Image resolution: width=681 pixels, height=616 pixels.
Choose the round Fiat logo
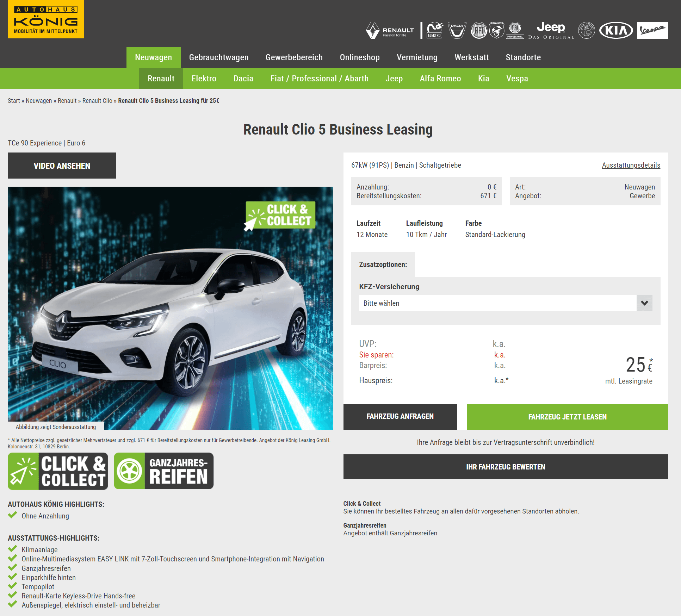tap(479, 30)
